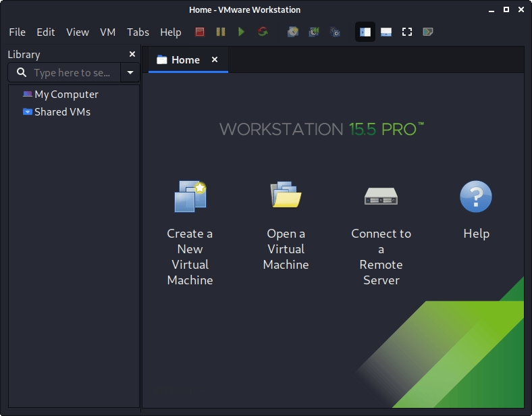Viewport: 532px width, 416px height.
Task: Expand the library search options dropdown
Action: click(x=130, y=72)
